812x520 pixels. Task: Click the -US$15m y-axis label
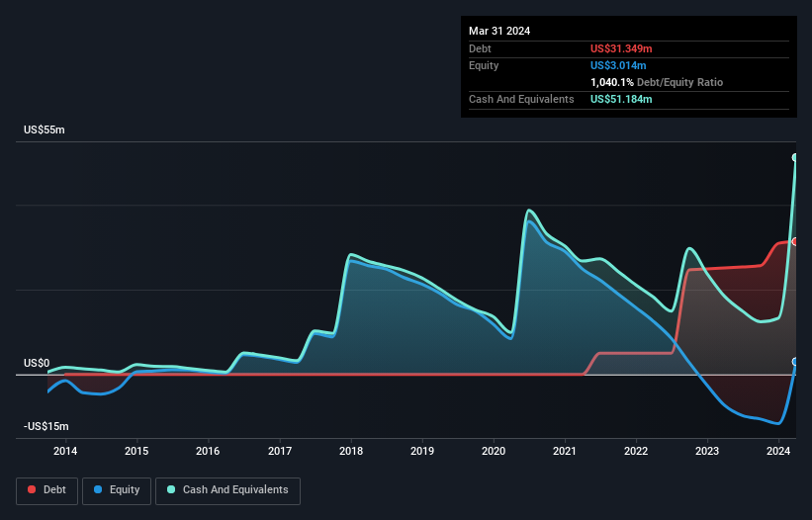pos(46,426)
